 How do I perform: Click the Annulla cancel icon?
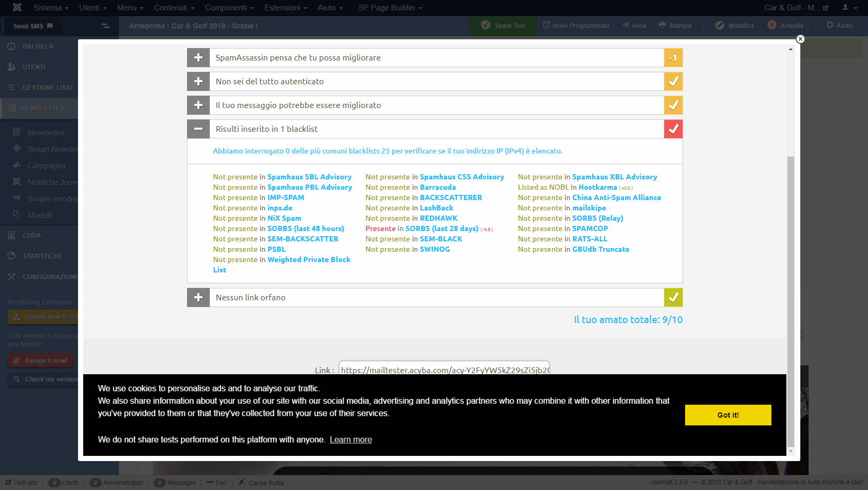772,25
